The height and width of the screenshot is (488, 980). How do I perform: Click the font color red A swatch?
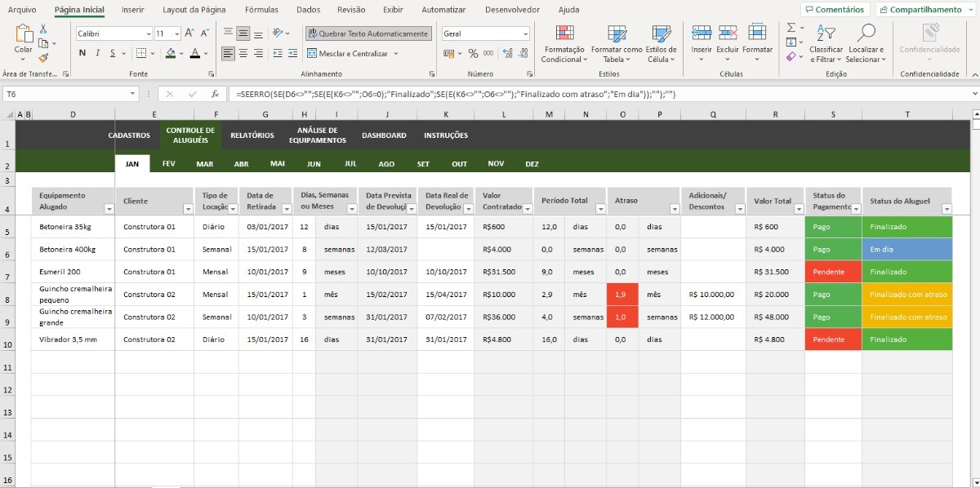194,54
